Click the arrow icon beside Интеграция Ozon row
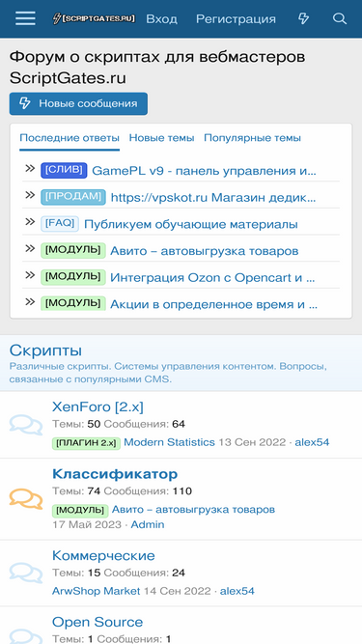362x644 pixels. (30, 275)
